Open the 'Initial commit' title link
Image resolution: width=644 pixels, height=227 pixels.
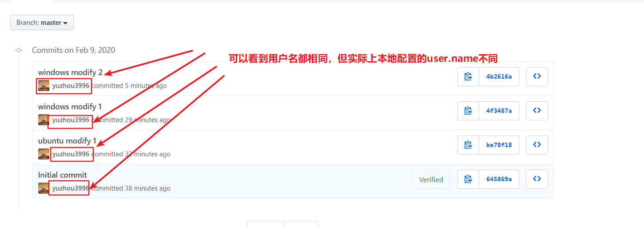coord(63,175)
